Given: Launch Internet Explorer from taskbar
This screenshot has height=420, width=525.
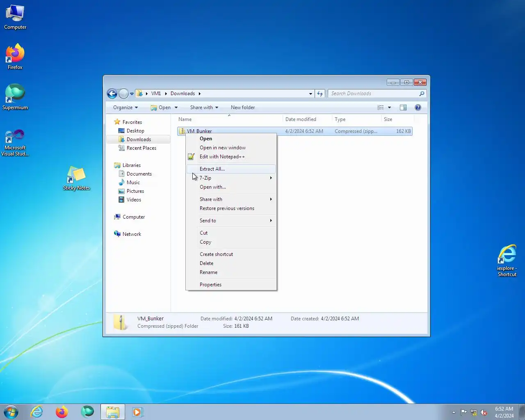Looking at the screenshot, I should point(37,412).
